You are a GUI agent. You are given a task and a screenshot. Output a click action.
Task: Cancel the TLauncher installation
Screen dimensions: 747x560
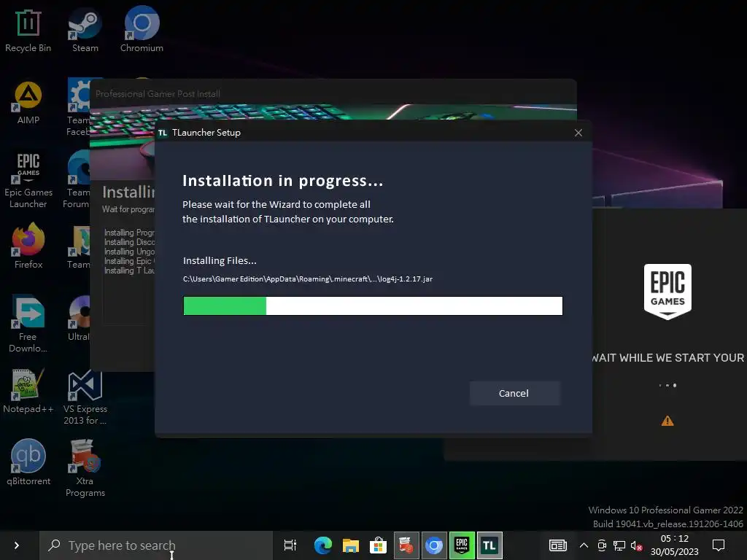pos(514,393)
